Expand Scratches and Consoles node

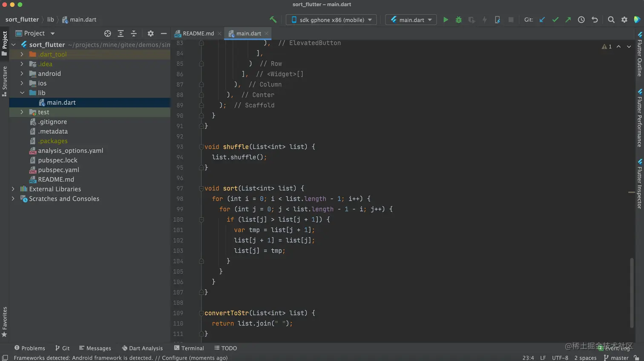[x=13, y=199]
